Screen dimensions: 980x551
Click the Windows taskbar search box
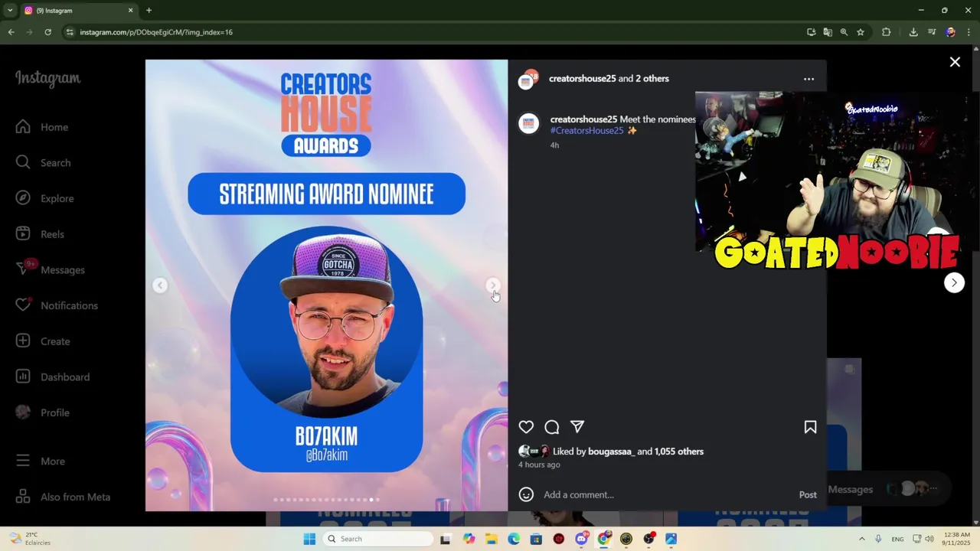tap(377, 539)
